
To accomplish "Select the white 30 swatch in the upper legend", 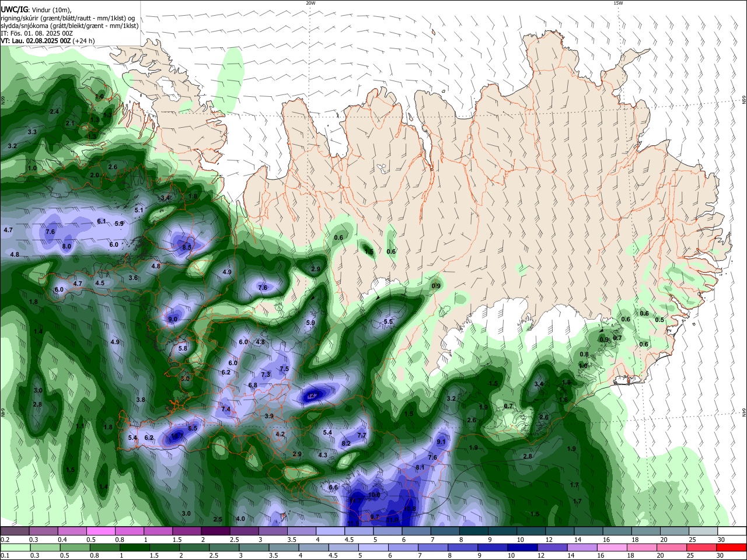I will 732,531.
